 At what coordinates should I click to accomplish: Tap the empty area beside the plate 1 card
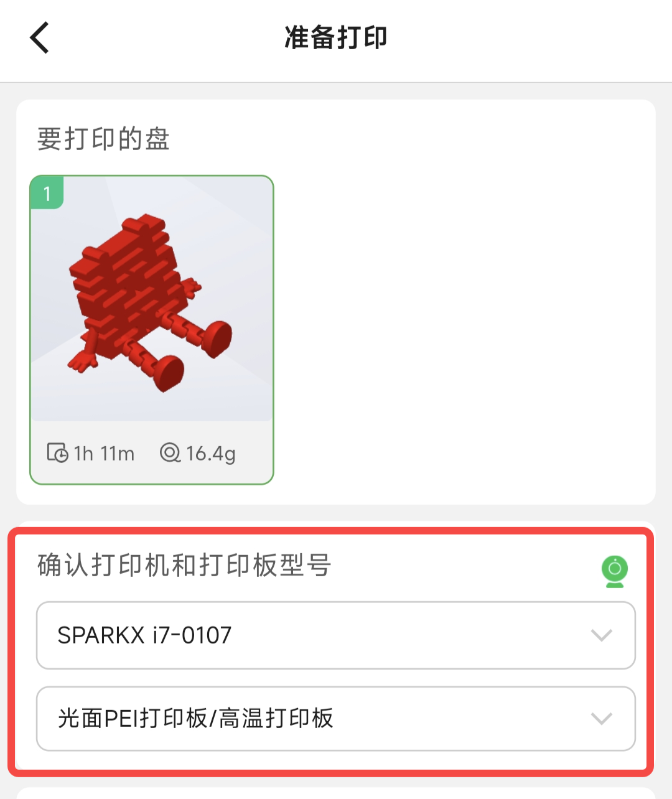464,330
